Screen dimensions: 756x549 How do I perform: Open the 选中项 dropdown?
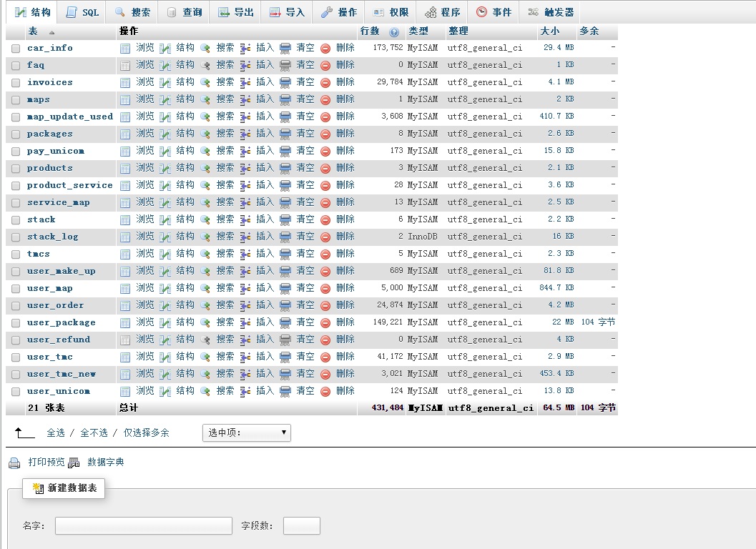pyautogui.click(x=246, y=432)
